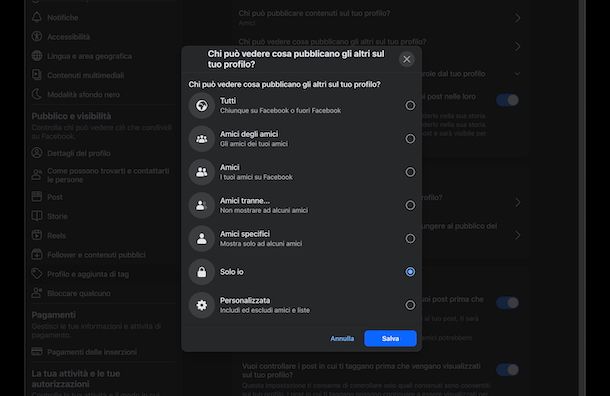Click the Follower e contenuti pubblici icon
The height and width of the screenshot is (396, 610).
(37, 254)
